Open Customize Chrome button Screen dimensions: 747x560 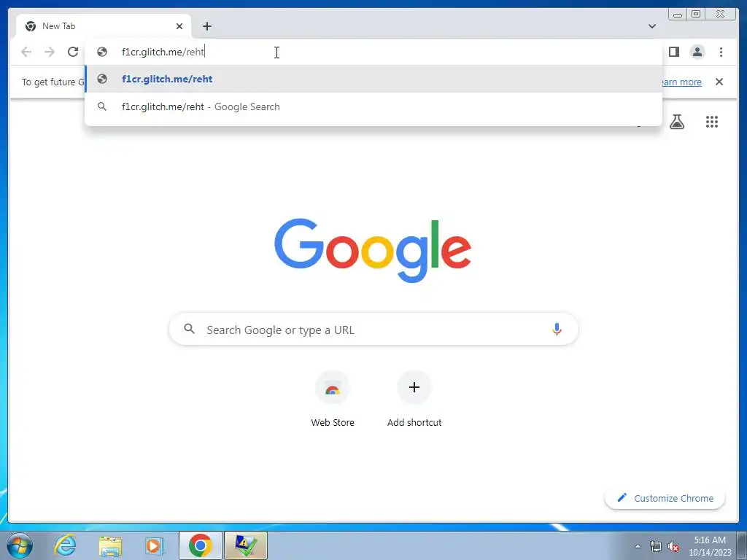665,498
